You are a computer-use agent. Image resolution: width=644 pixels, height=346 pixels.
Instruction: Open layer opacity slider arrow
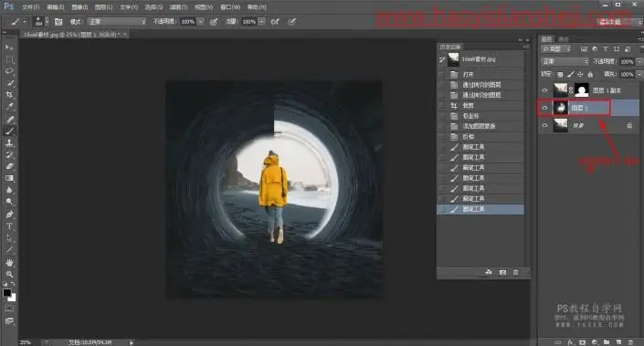coord(639,61)
